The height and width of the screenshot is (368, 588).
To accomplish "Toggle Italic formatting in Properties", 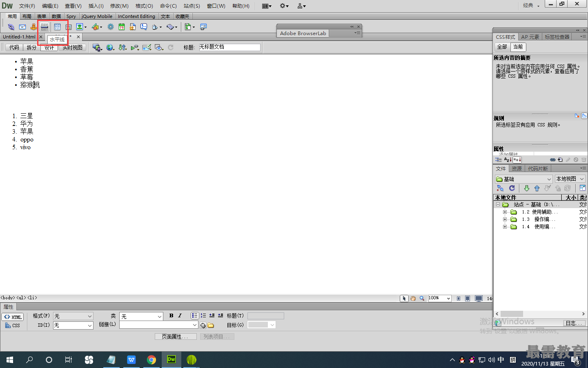I will point(180,316).
